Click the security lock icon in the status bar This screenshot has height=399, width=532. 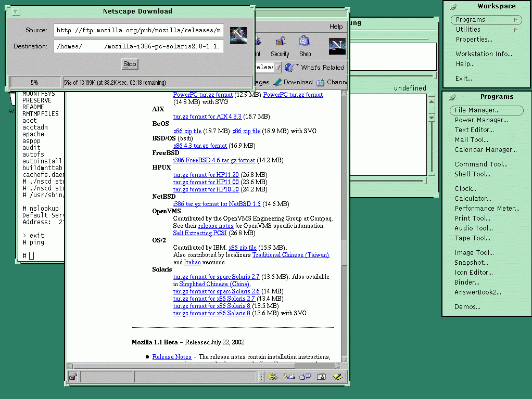[73, 377]
